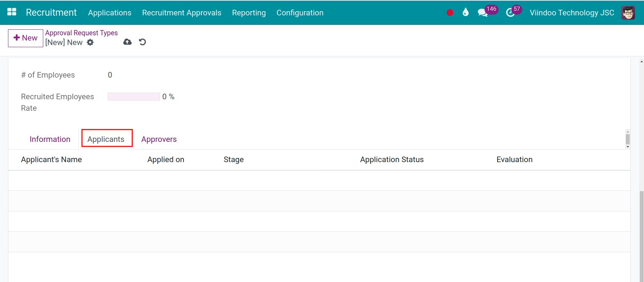The height and width of the screenshot is (282, 644).
Task: Select the Applicants tab
Action: [106, 139]
